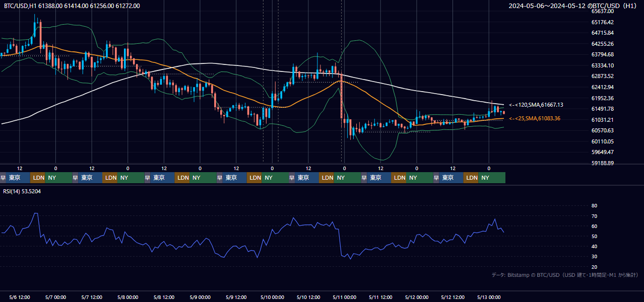Click the RSI axis value 20

[x=594, y=267]
